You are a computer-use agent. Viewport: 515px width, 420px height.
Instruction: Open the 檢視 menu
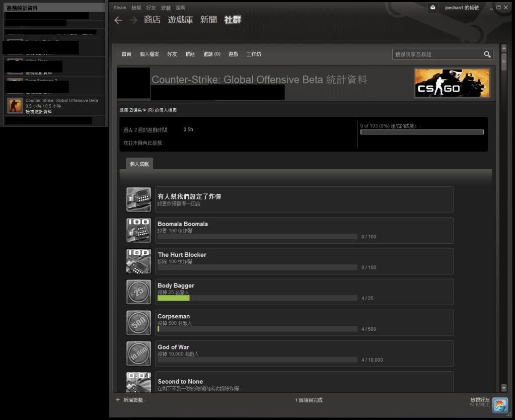point(136,8)
